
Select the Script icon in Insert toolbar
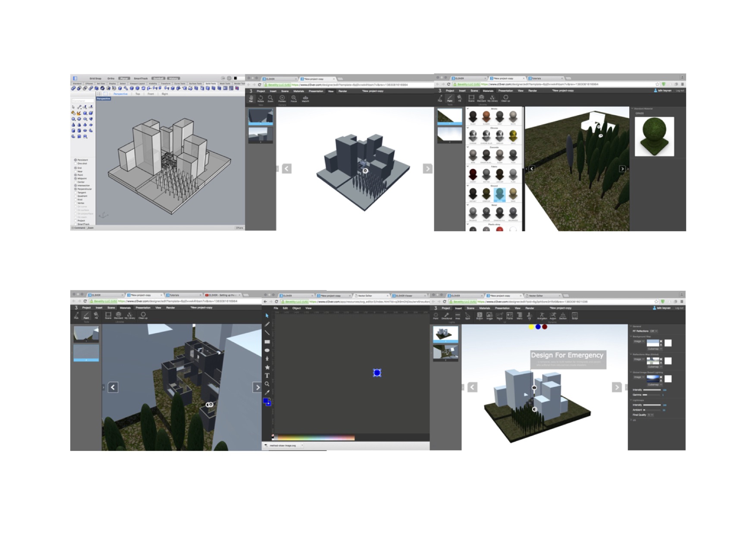point(575,315)
